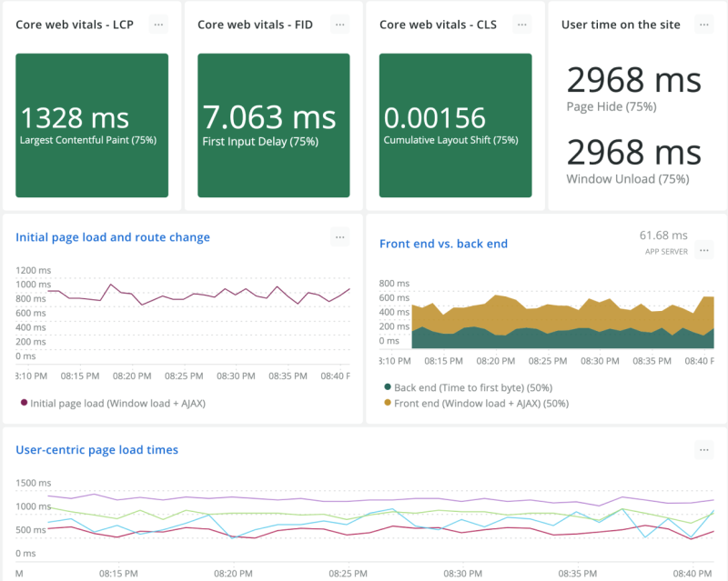Open the Core web vitals FID ellipsis menu
The width and height of the screenshot is (728, 581).
pos(339,25)
